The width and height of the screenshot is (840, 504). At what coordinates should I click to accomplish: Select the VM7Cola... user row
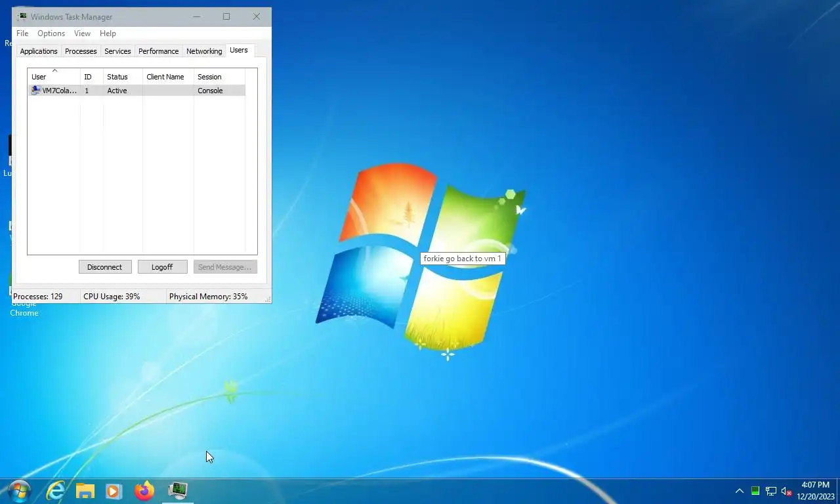click(136, 91)
